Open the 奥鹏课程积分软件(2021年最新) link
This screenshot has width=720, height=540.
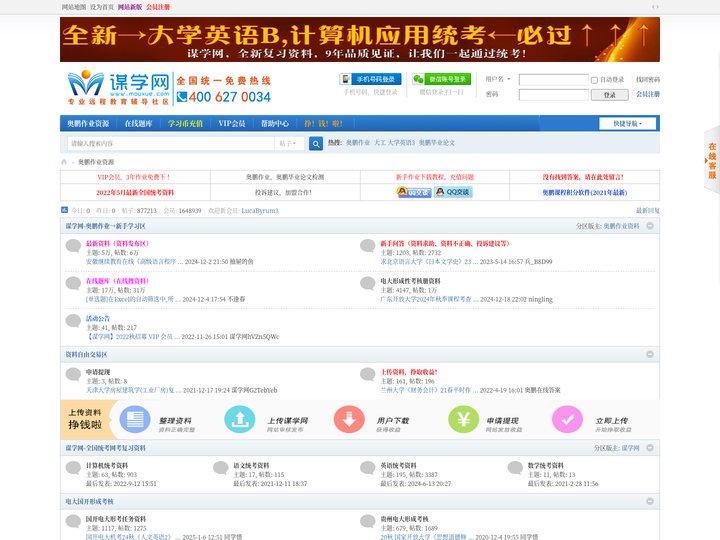pos(585,192)
